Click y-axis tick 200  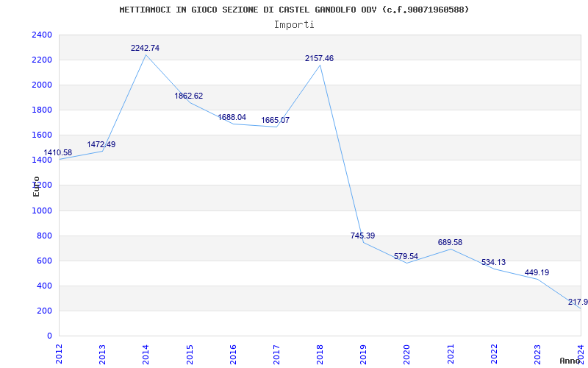click(44, 311)
